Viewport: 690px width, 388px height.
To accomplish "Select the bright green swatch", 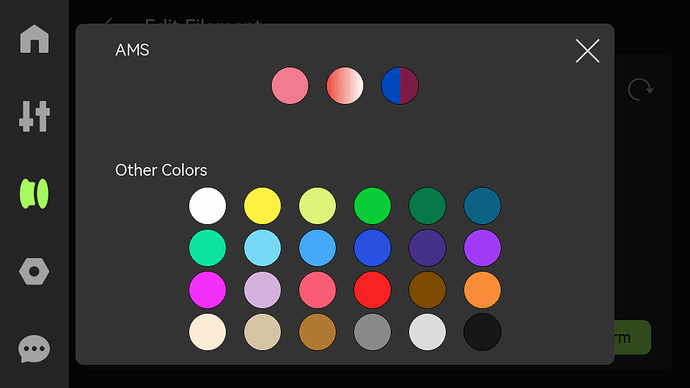I will click(x=372, y=206).
